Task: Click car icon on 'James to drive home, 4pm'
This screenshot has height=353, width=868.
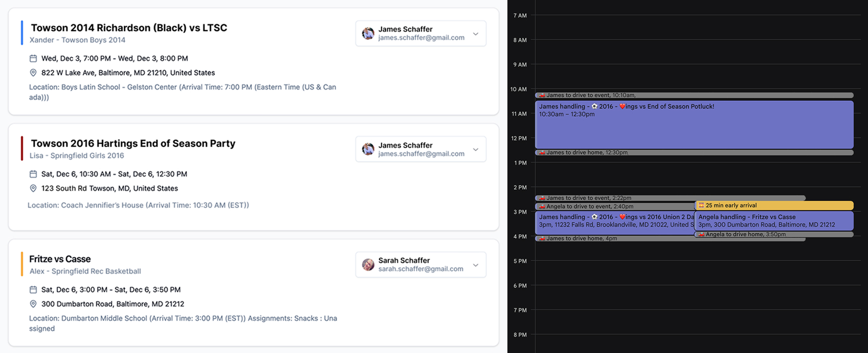Action: (x=542, y=238)
